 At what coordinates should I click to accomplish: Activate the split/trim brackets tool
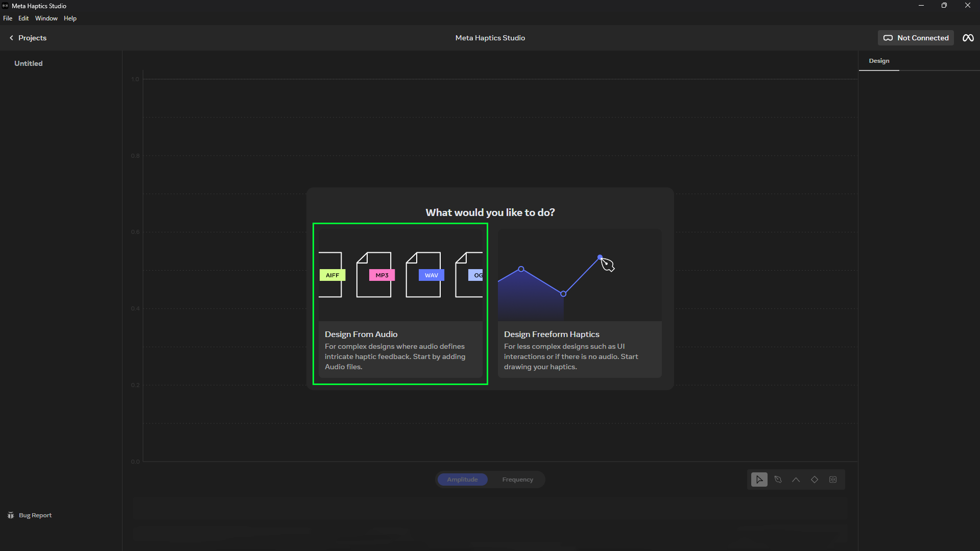pos(833,480)
